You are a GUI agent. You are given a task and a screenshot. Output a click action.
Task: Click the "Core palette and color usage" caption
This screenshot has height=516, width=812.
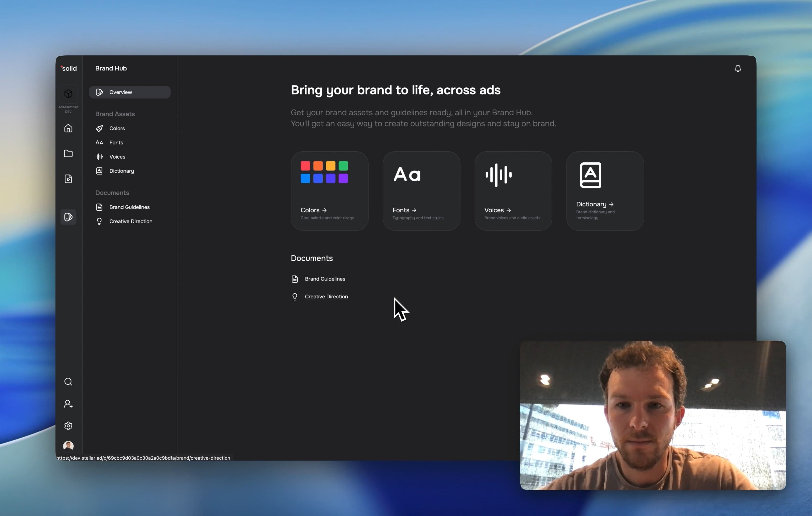(327, 218)
